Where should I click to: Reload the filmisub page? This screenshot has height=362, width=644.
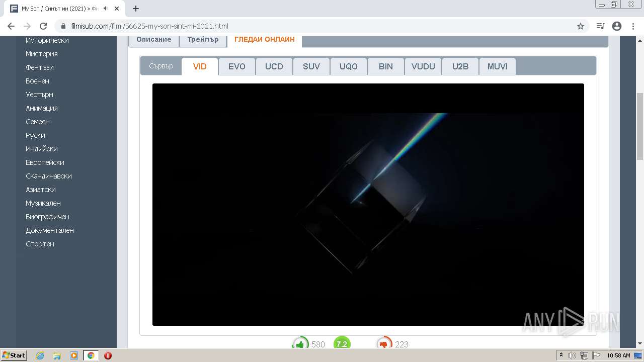coord(43,26)
